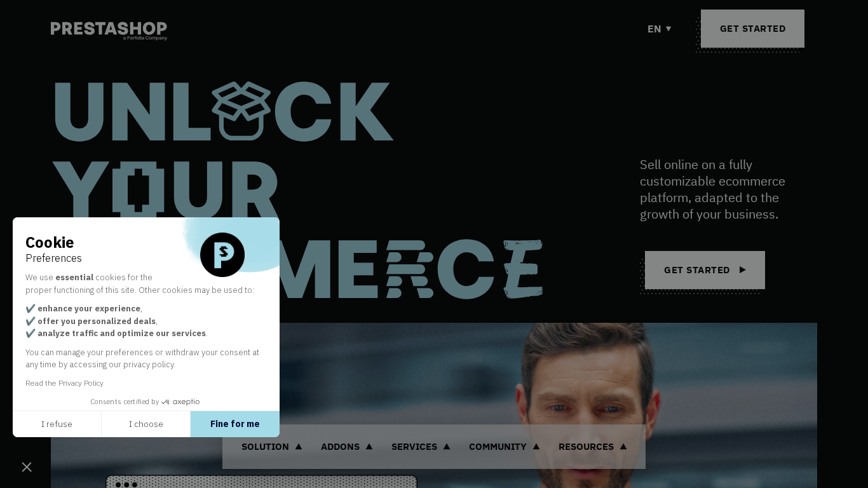Expand the Addons menu
The image size is (868, 488).
pyautogui.click(x=346, y=447)
